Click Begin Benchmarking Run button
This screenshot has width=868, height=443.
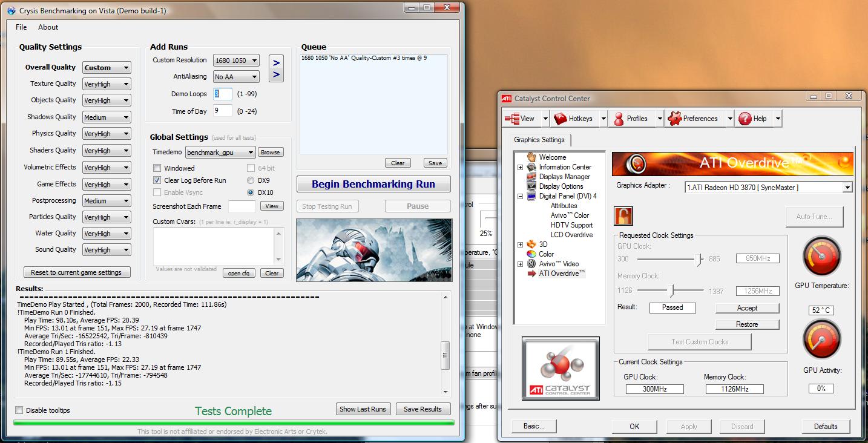click(373, 184)
